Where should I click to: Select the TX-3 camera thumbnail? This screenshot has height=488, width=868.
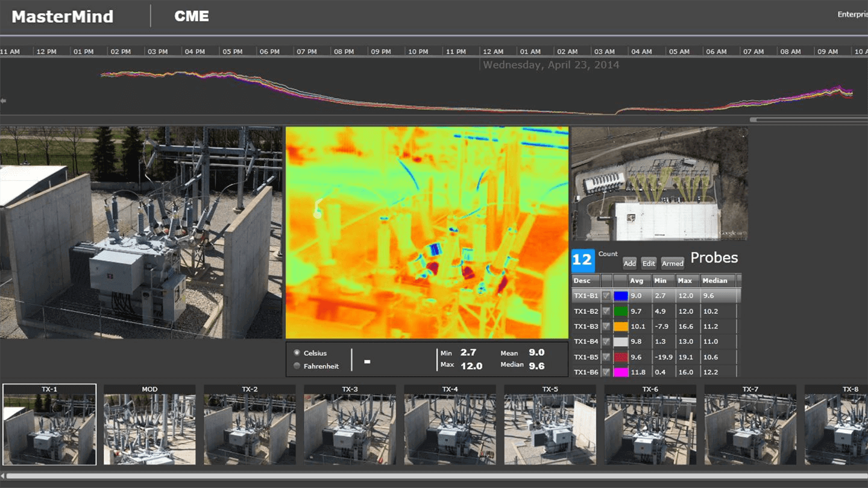coord(350,425)
